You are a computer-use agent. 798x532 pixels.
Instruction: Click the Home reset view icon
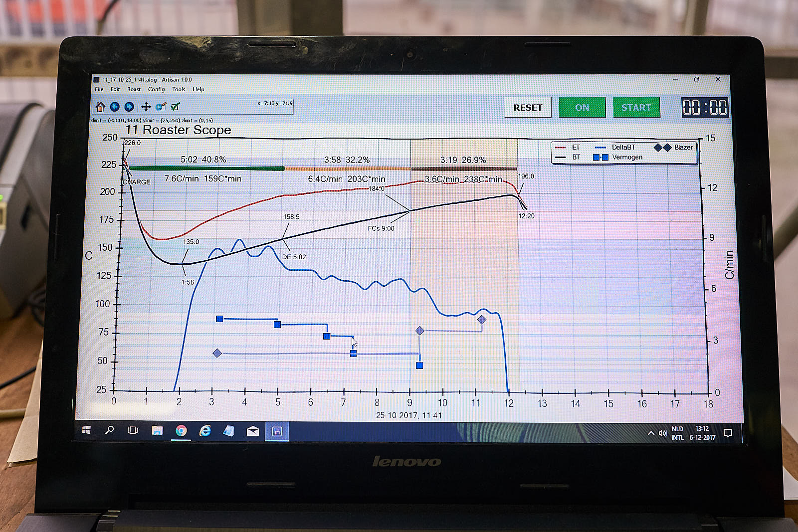coord(100,107)
